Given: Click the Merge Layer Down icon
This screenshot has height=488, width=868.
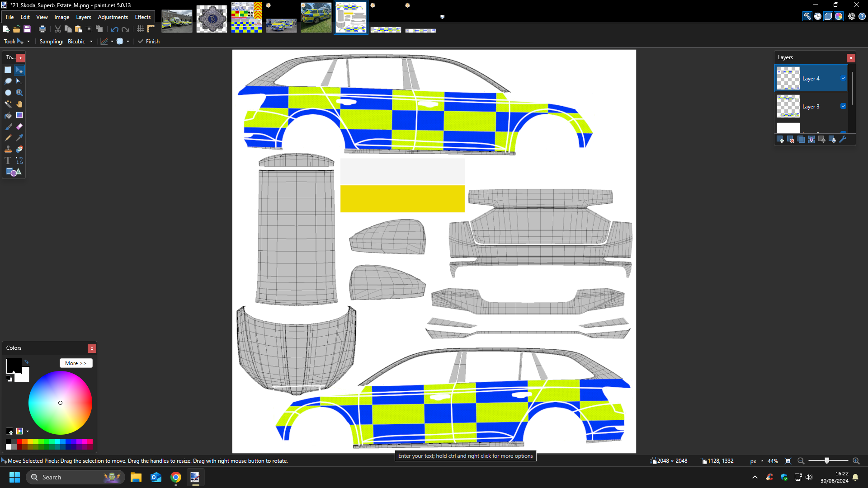Looking at the screenshot, I should click(811, 140).
